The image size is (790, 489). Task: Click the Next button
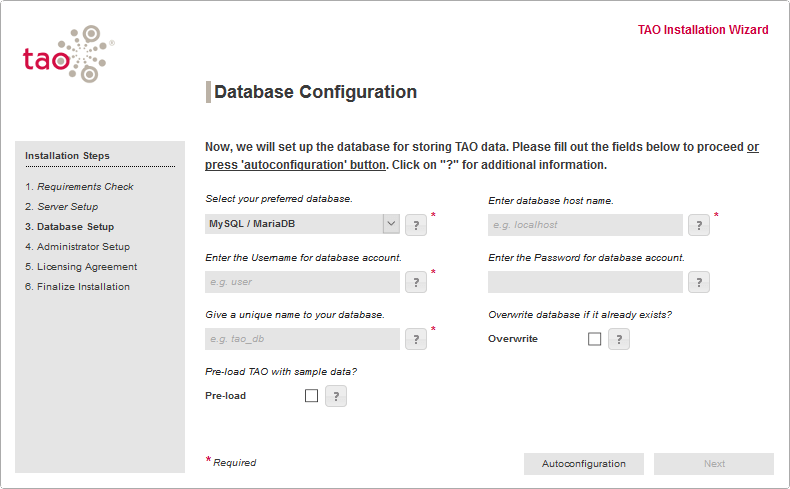(x=713, y=464)
